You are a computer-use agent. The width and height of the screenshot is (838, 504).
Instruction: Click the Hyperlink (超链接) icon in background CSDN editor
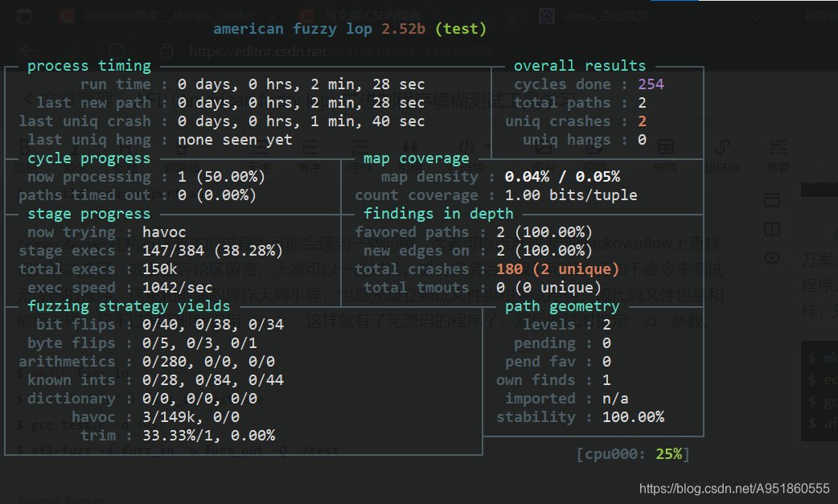click(x=722, y=147)
